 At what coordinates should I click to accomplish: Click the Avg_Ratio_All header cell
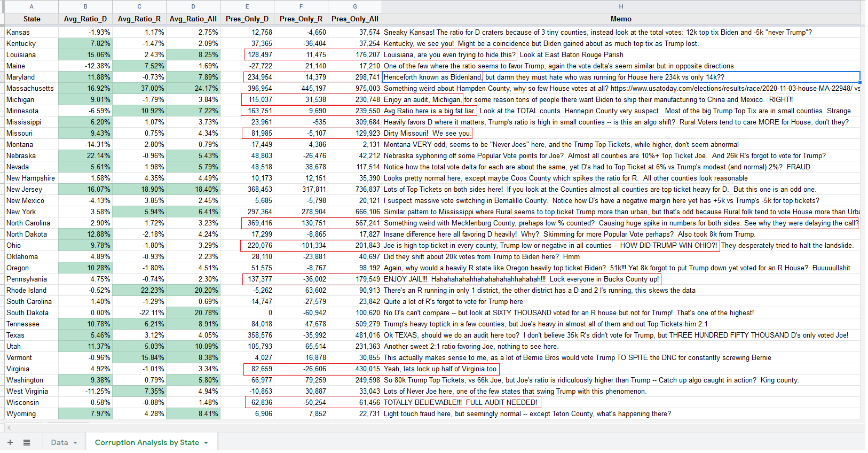[193, 19]
